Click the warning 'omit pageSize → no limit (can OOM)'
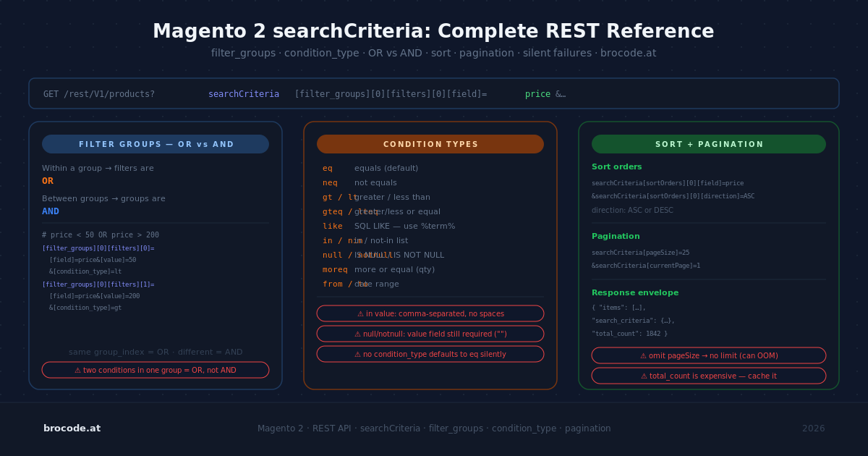The image size is (868, 456). tap(709, 355)
